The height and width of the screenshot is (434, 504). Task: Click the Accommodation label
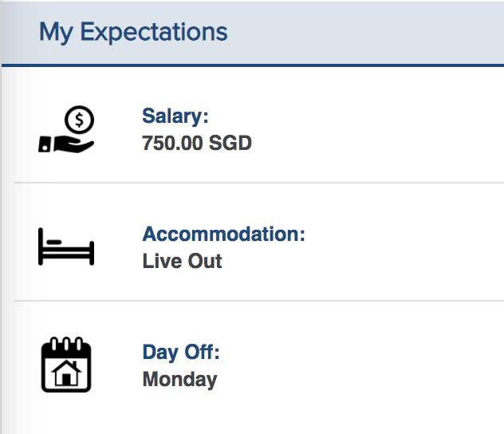[223, 235]
